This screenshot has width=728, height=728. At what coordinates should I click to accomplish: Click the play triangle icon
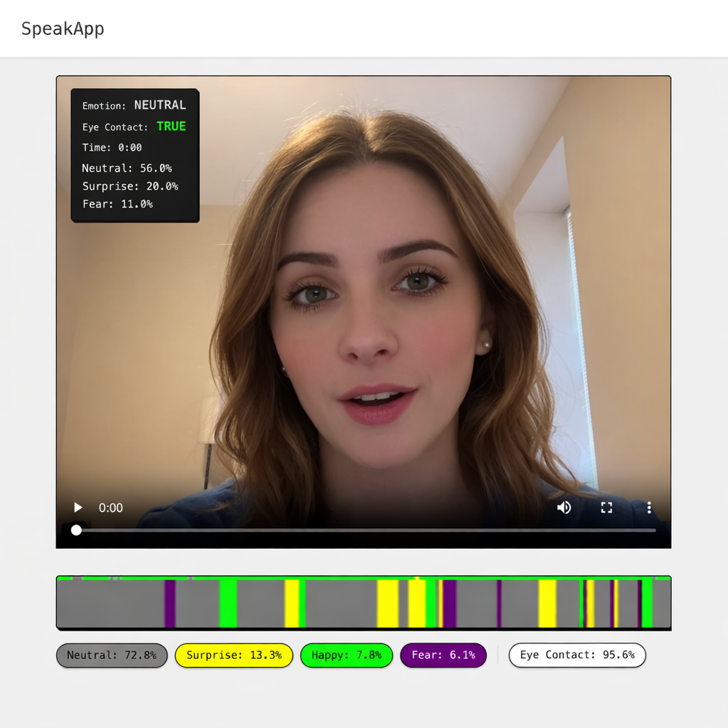pos(77,508)
